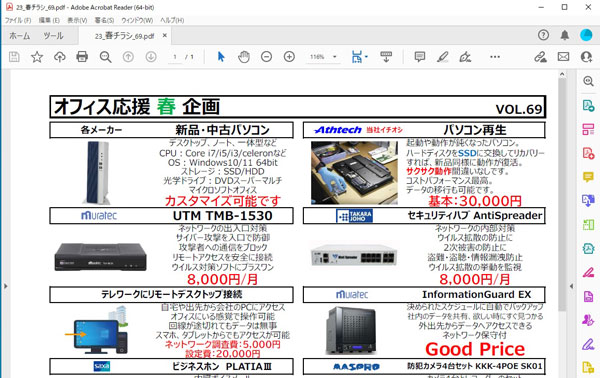Click the '基本:30,000円' price text
600x378 pixels.
click(475, 200)
